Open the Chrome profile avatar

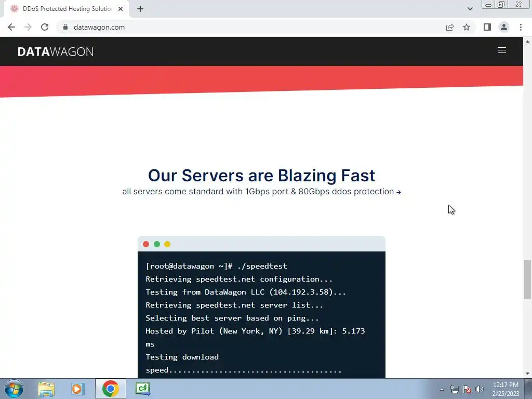point(504,27)
